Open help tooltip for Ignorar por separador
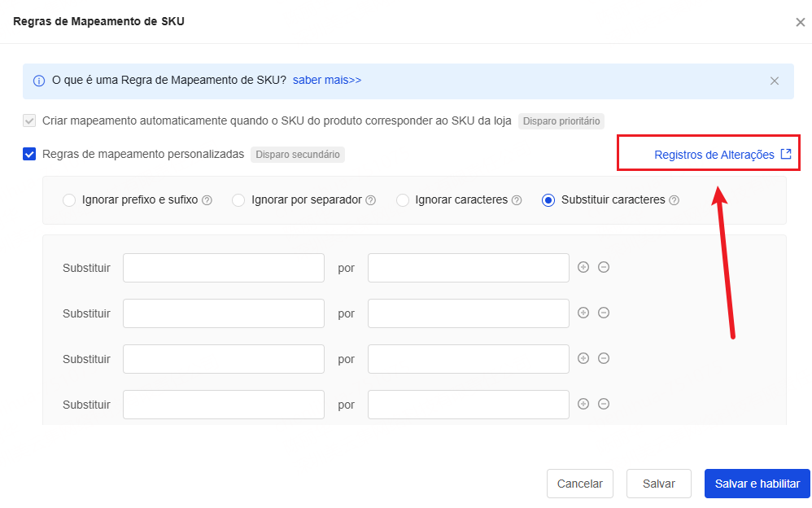 370,200
